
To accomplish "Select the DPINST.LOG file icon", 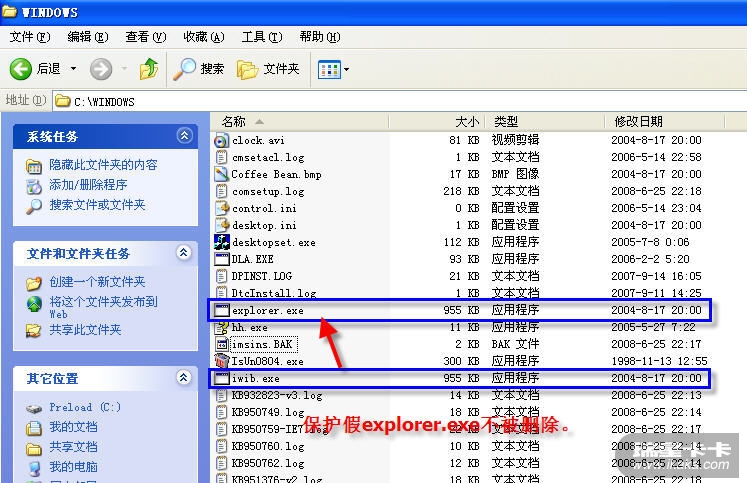I will 222,276.
